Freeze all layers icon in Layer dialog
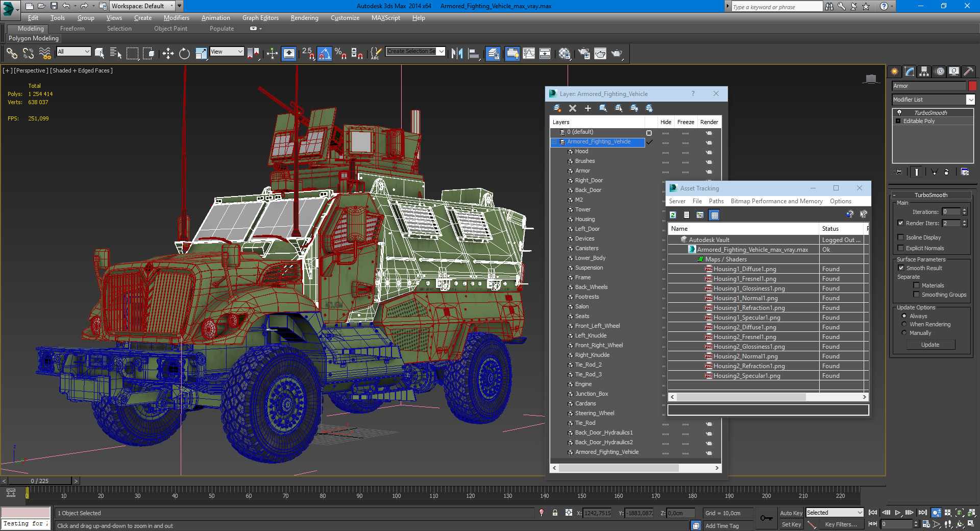Image resolution: width=980 pixels, height=531 pixels. pos(649,108)
